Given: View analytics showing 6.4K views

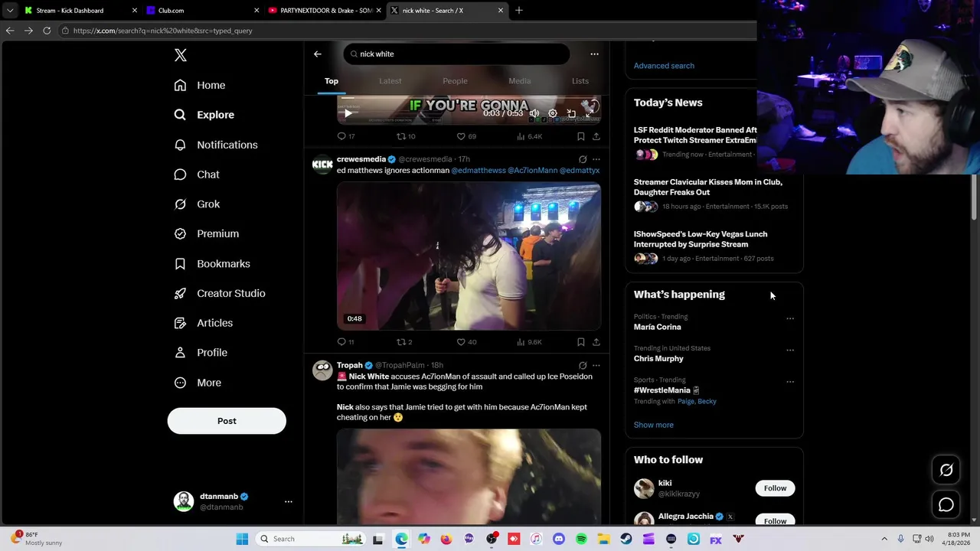Looking at the screenshot, I should [530, 136].
